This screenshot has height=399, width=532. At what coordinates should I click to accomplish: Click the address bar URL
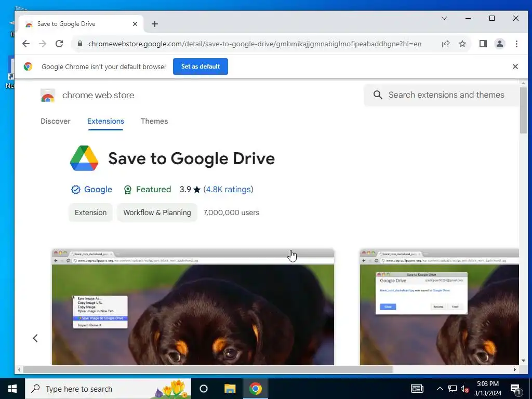coord(255,44)
